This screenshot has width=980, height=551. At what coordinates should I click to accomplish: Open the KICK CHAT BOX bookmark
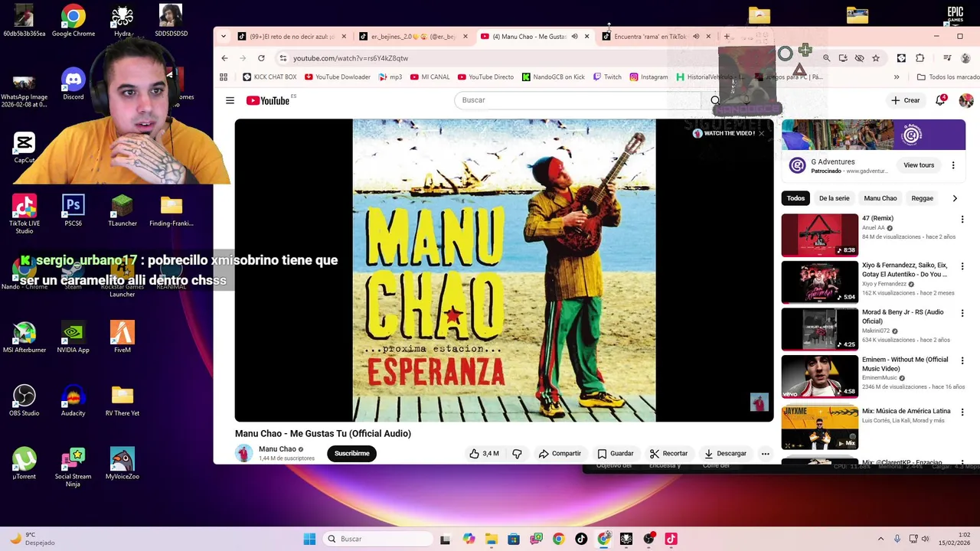point(269,77)
